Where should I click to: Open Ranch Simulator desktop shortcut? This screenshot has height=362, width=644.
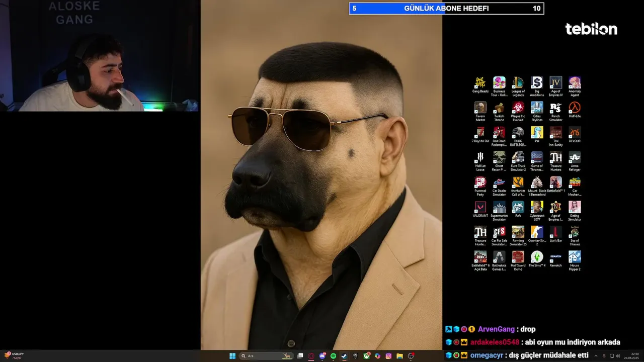point(555,112)
